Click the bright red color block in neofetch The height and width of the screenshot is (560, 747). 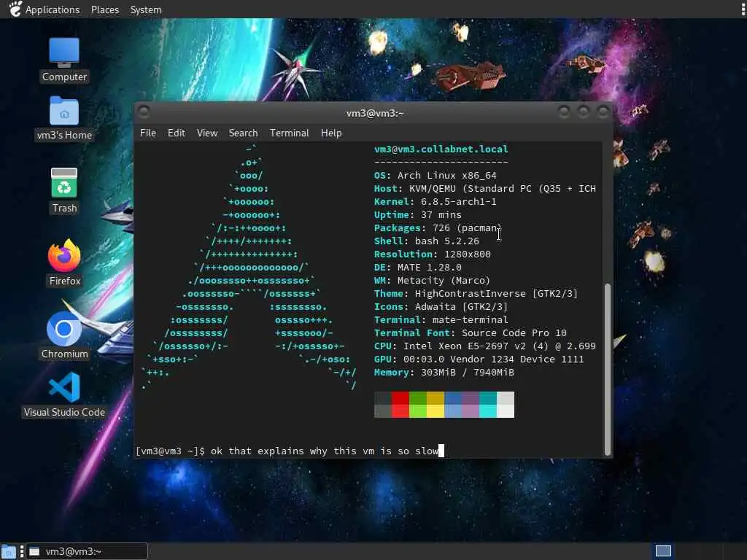point(400,411)
